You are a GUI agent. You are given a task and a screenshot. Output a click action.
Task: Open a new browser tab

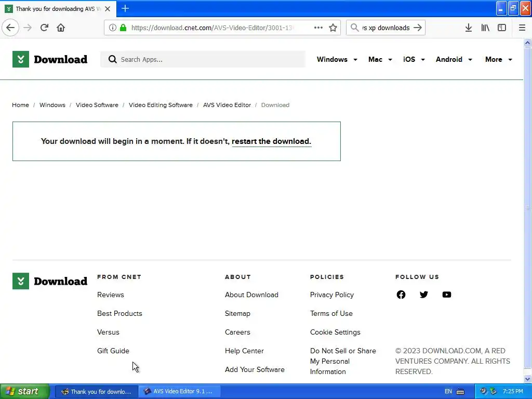click(x=125, y=8)
